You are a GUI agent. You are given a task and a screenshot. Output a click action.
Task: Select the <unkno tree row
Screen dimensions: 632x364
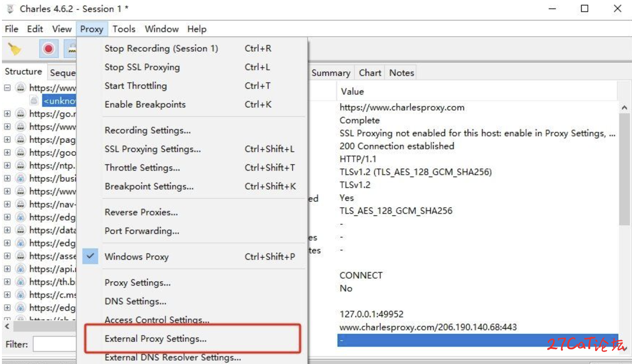click(x=59, y=101)
